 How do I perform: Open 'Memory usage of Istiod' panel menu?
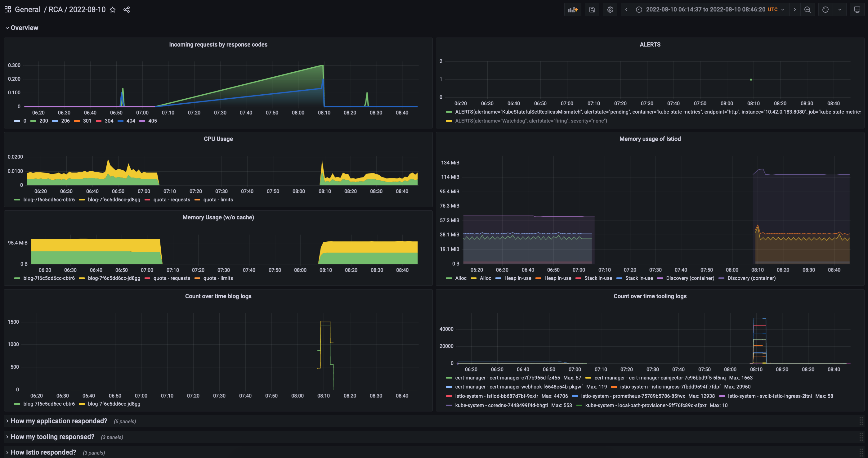click(650, 139)
